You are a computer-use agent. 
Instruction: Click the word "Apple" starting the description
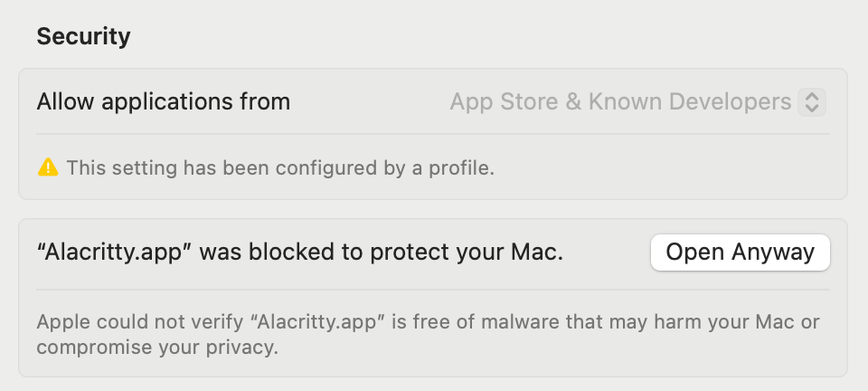[61, 322]
